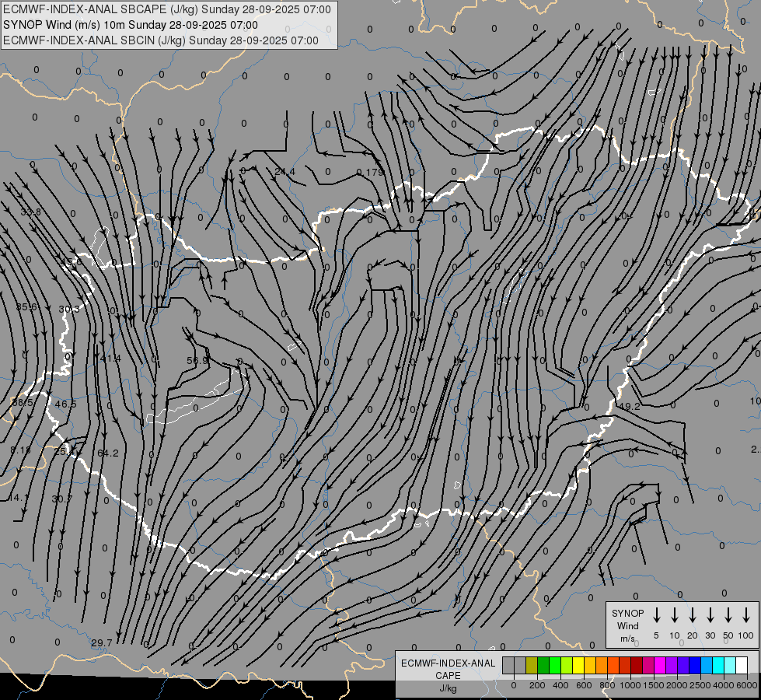Click the map value 33.8
This screenshot has width=761, height=700.
tap(30, 212)
